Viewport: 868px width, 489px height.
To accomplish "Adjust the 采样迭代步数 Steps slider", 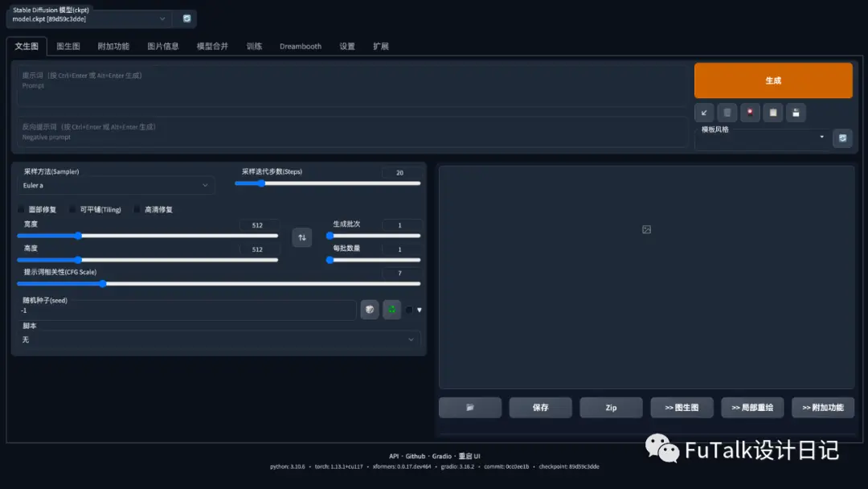I will (x=328, y=183).
